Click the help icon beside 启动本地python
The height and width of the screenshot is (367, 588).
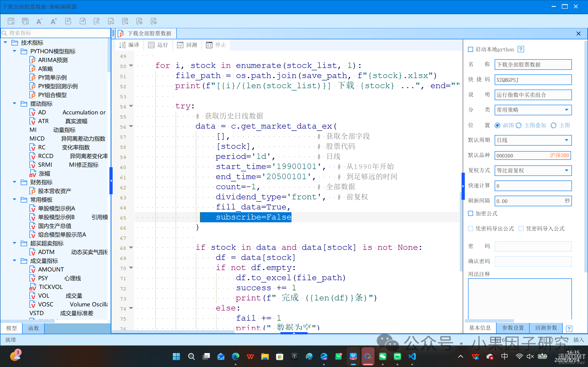(521, 49)
